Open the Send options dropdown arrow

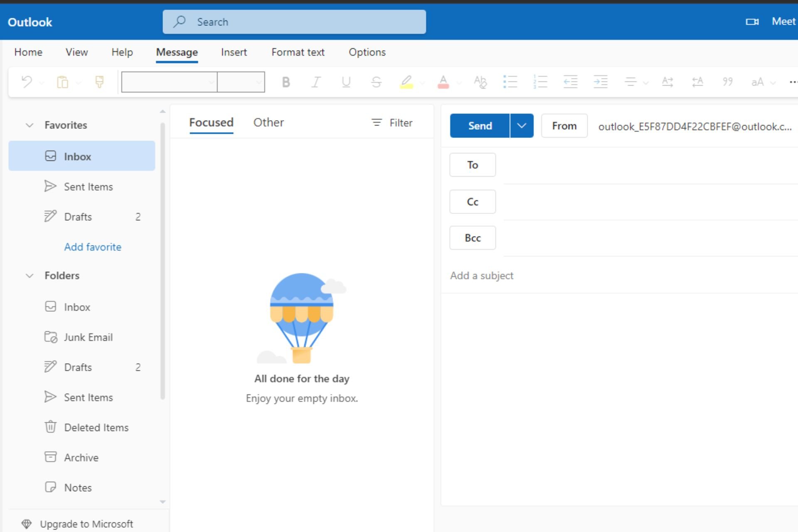522,126
